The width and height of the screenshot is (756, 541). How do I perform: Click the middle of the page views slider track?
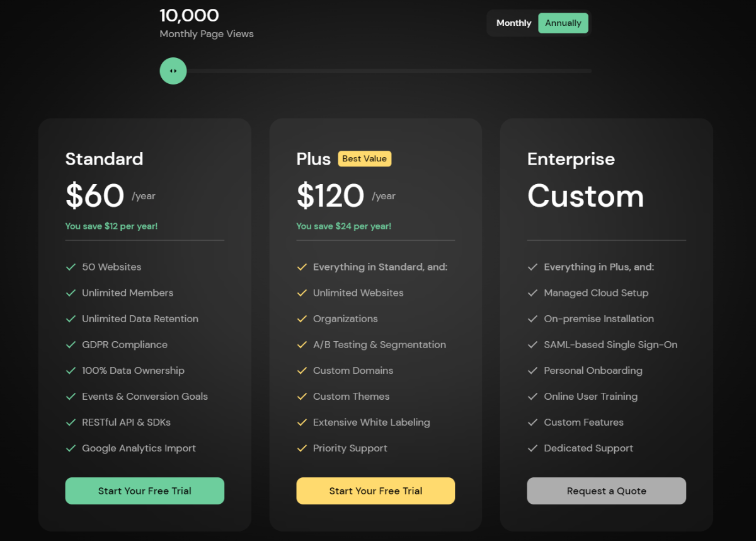(x=375, y=71)
